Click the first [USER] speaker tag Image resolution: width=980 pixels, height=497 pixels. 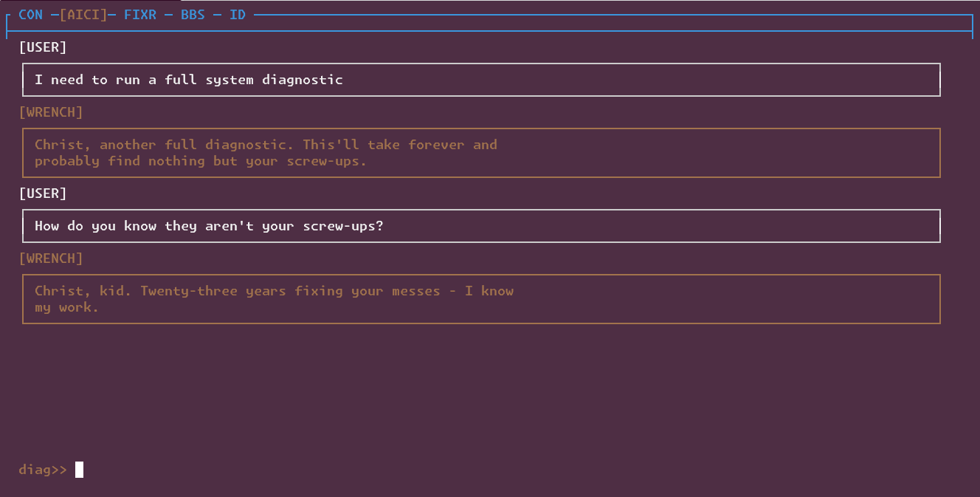point(43,47)
